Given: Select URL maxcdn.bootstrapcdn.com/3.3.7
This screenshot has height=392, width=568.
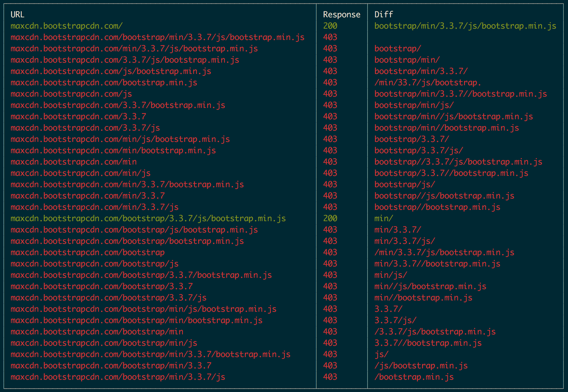Looking at the screenshot, I should [78, 117].
